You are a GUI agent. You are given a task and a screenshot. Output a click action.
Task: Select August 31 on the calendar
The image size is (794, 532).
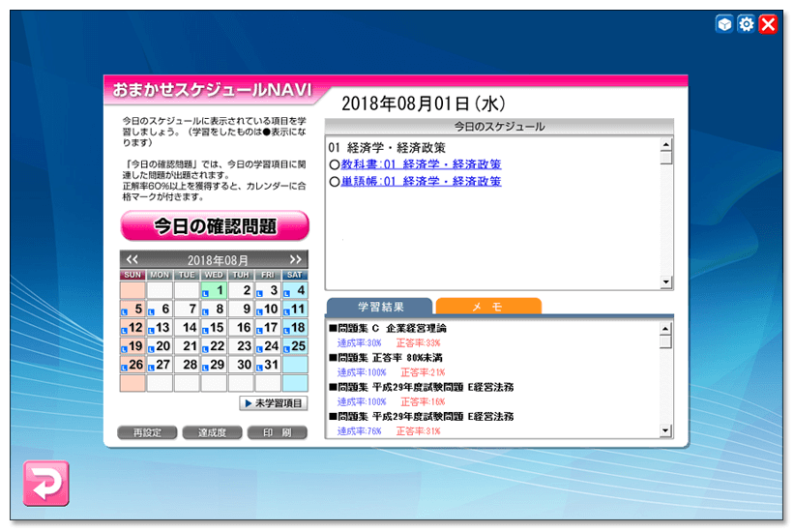[268, 365]
